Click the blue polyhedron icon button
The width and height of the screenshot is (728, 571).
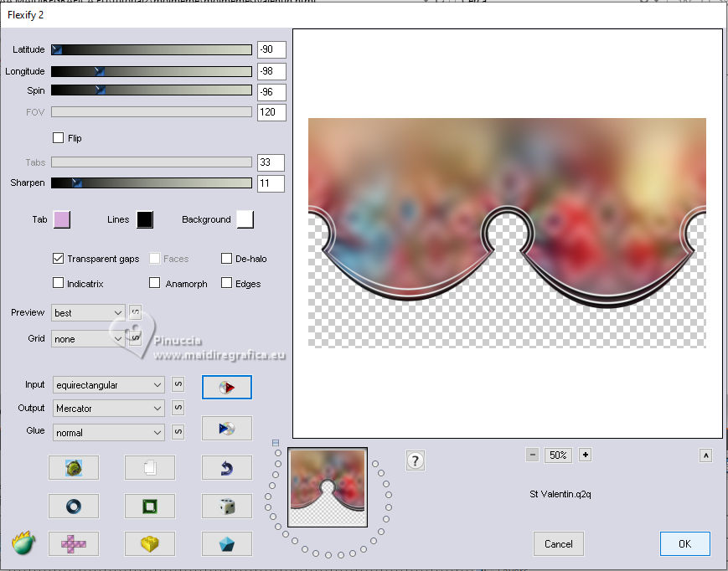point(226,543)
